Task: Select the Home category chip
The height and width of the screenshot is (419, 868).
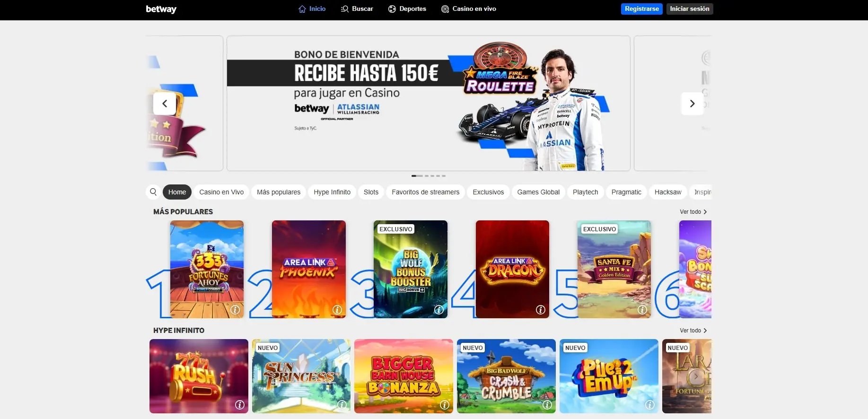Action: (177, 192)
